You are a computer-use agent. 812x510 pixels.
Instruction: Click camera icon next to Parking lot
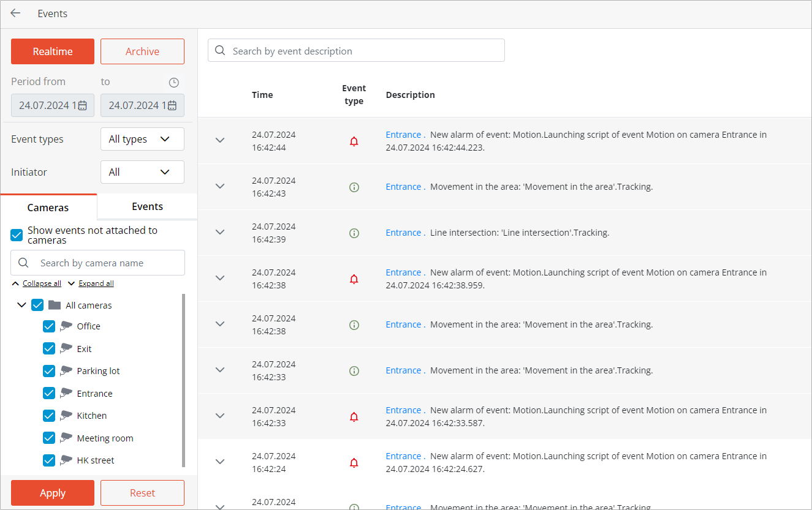click(x=66, y=371)
